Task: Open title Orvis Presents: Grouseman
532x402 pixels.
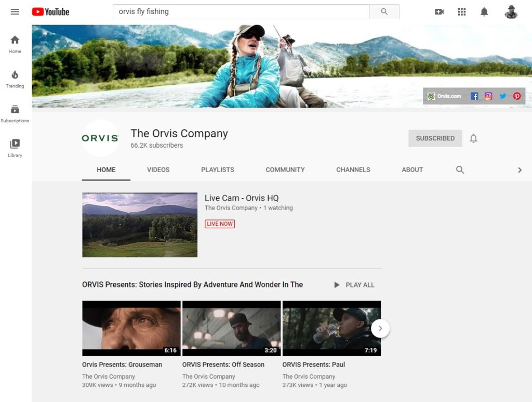Action: [x=122, y=365]
